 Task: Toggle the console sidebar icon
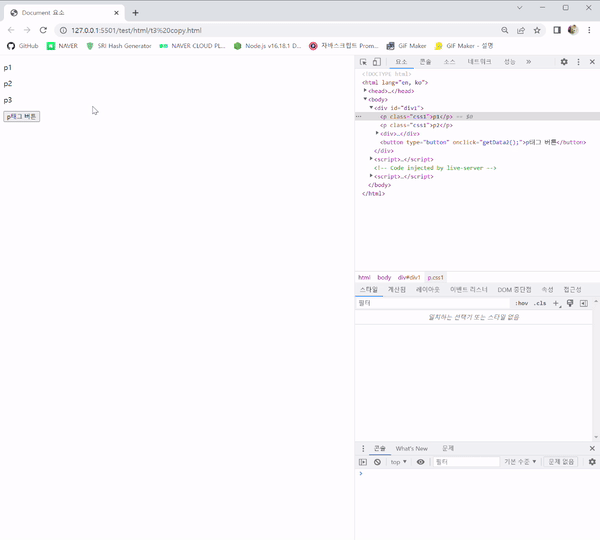363,462
